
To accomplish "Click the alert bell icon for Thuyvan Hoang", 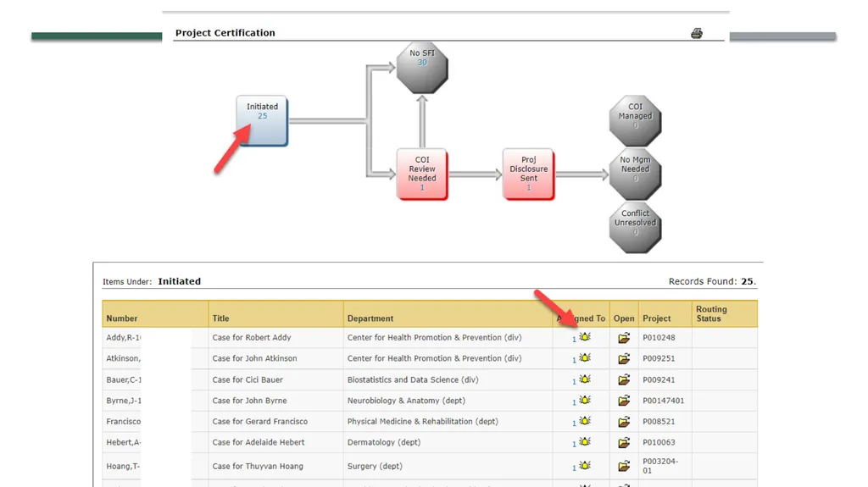I will click(x=585, y=466).
